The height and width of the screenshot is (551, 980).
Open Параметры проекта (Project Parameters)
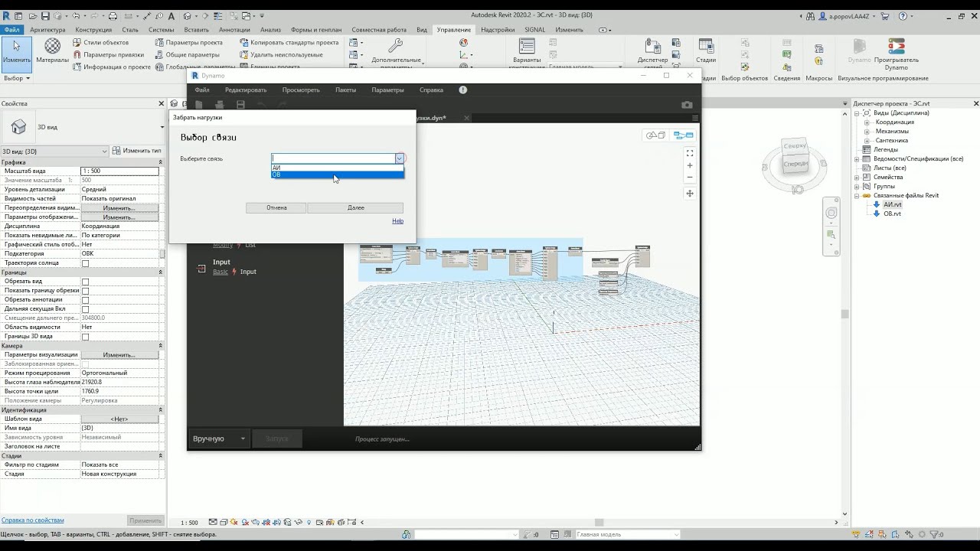pos(188,43)
